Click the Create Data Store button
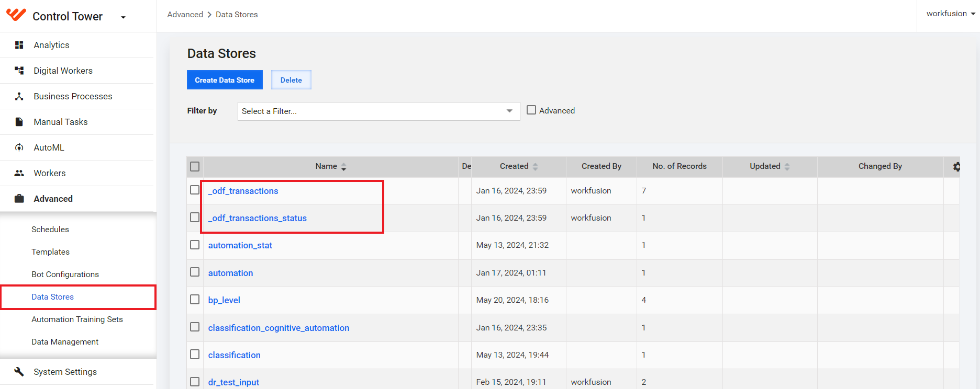The height and width of the screenshot is (389, 980). coord(225,80)
